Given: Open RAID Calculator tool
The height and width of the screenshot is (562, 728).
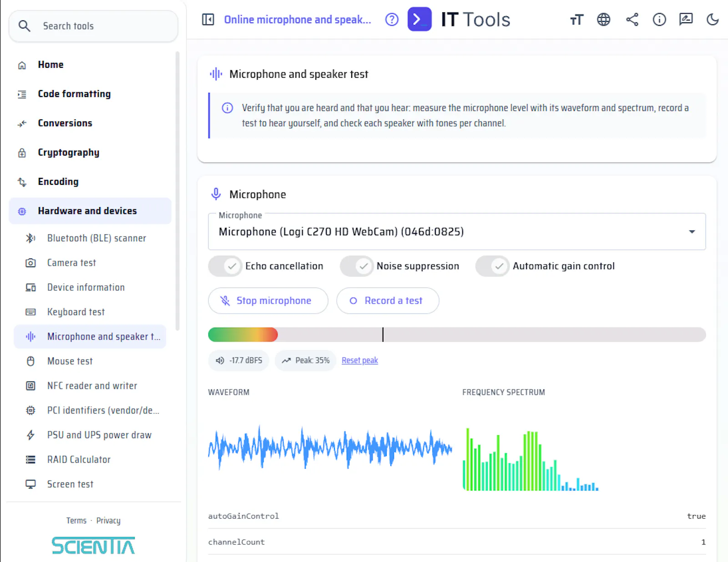Looking at the screenshot, I should (x=90, y=459).
